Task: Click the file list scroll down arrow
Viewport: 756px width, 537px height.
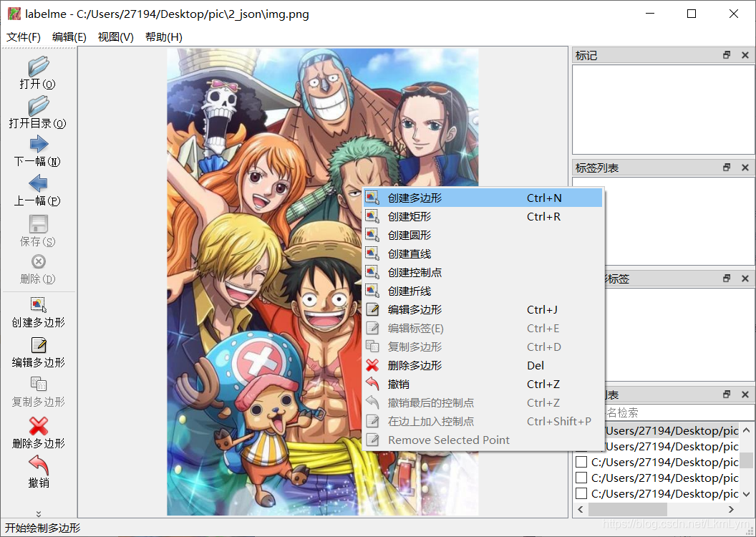Action: tap(747, 494)
